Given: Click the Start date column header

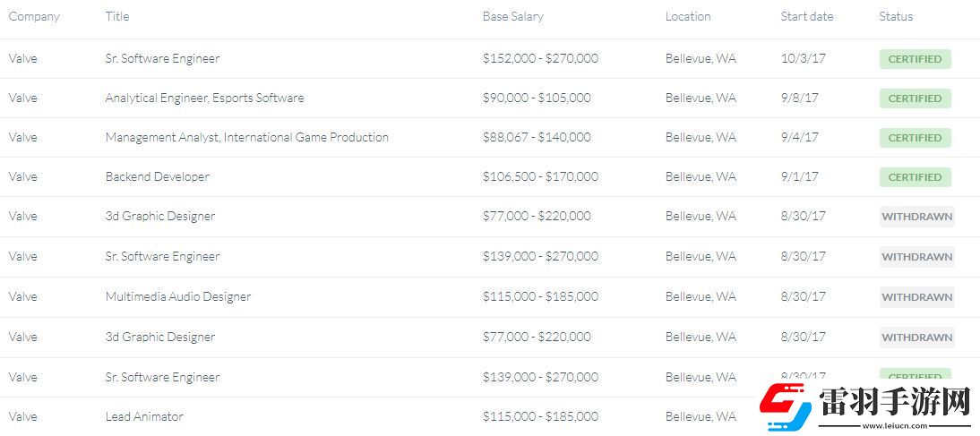Looking at the screenshot, I should click(807, 16).
